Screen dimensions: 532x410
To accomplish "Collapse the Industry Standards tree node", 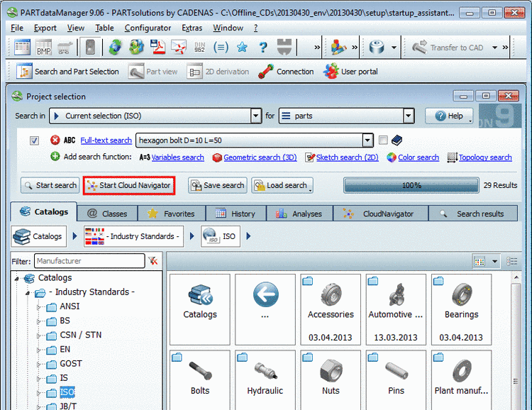I will click(x=28, y=292).
